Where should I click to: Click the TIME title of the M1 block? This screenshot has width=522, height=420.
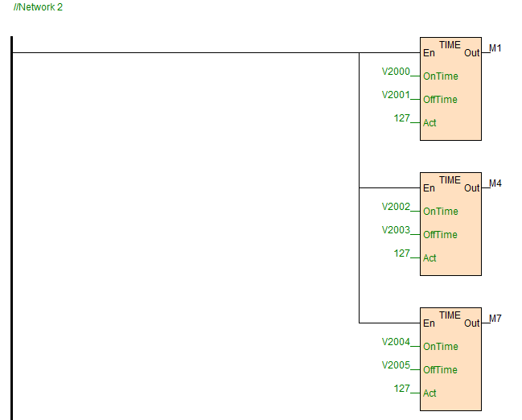[450, 45]
